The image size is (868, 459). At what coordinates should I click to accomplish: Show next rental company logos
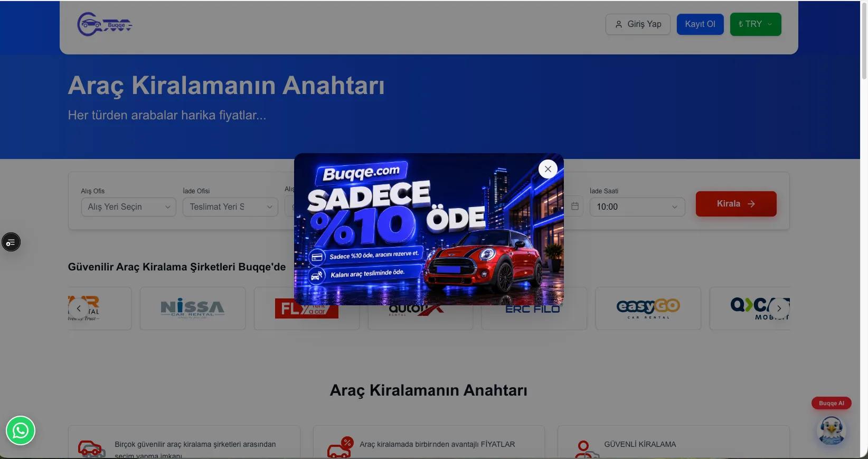pos(779,308)
